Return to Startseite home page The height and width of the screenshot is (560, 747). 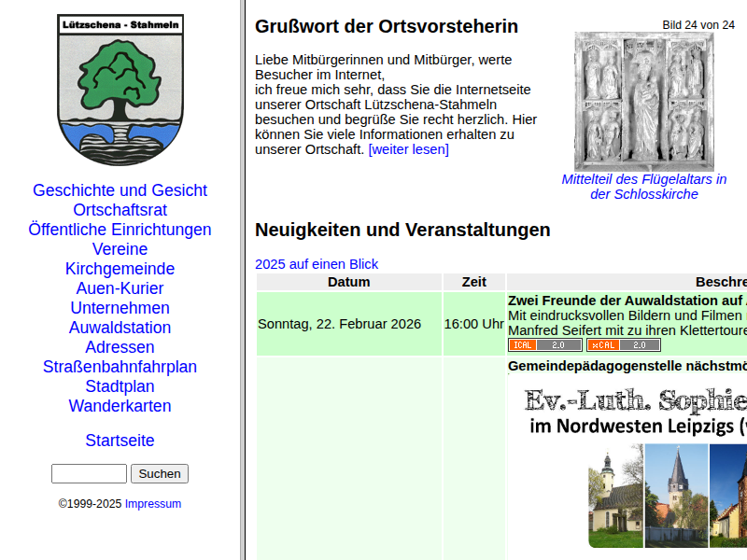pos(120,441)
